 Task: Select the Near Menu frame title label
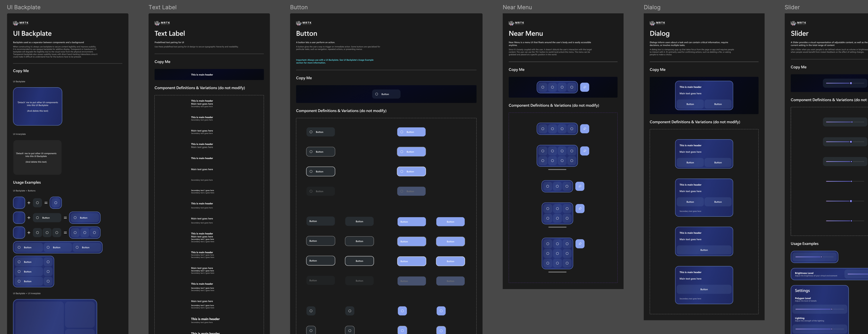coord(517,7)
